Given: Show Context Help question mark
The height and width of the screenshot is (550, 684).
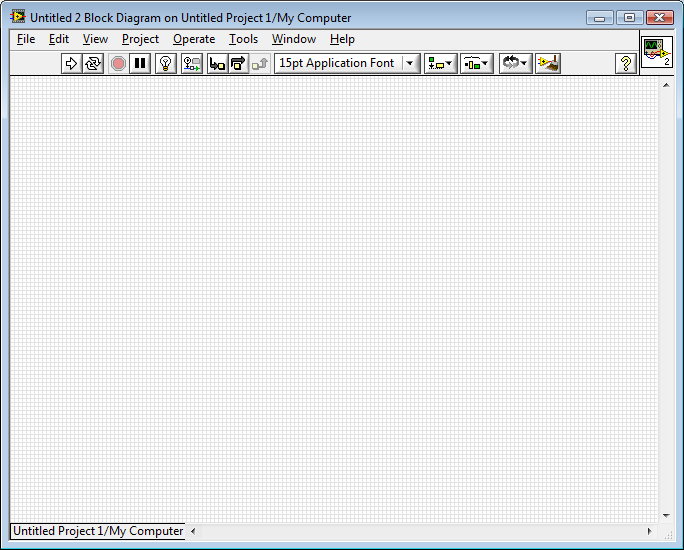Looking at the screenshot, I should click(626, 64).
